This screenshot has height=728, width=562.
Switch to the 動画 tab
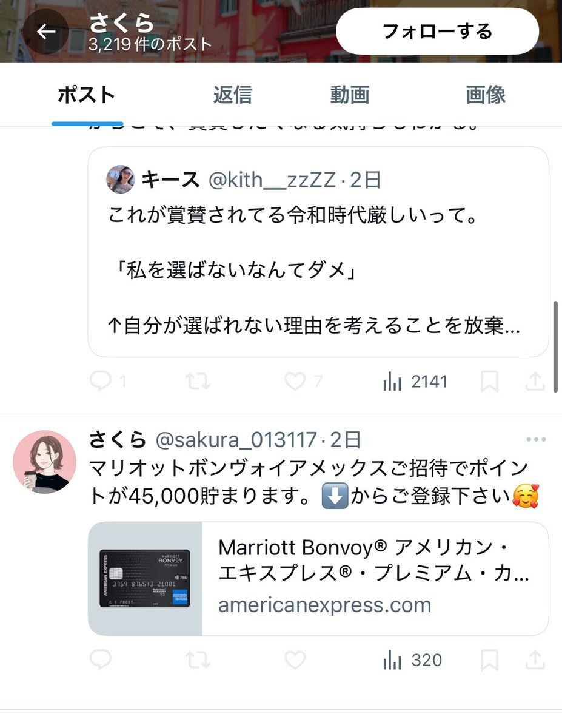point(350,95)
